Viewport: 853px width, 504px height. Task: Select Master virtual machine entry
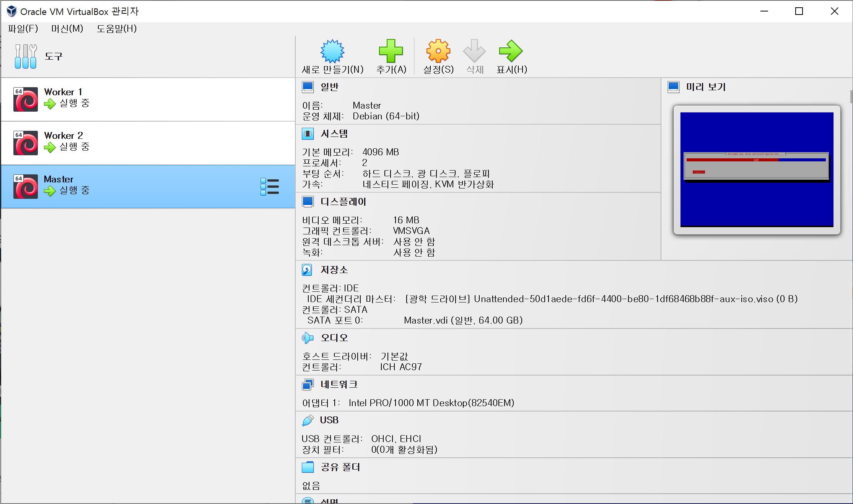coord(148,187)
